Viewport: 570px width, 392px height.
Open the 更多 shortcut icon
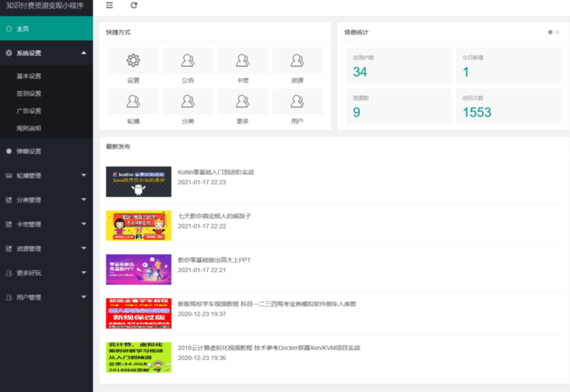point(243,101)
